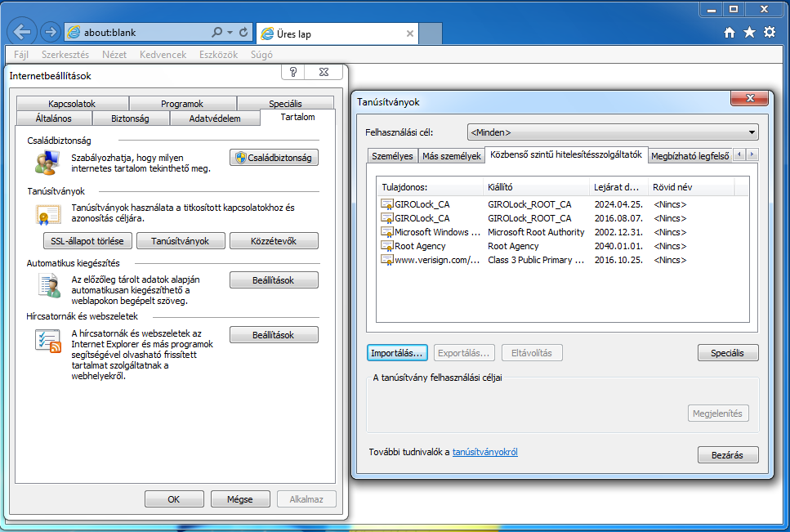Open the Eszközök menu
This screenshot has width=790, height=532.
coord(218,55)
